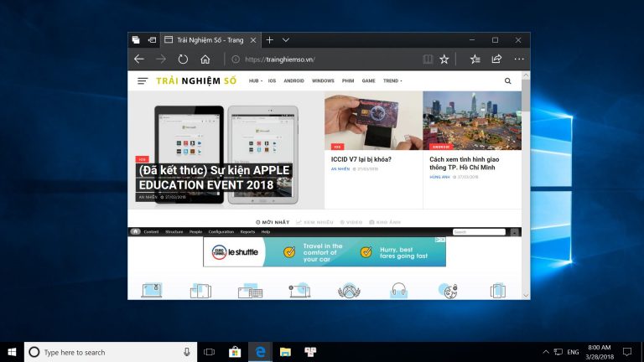
Task: Open People in admin toolbar
Action: (195, 232)
